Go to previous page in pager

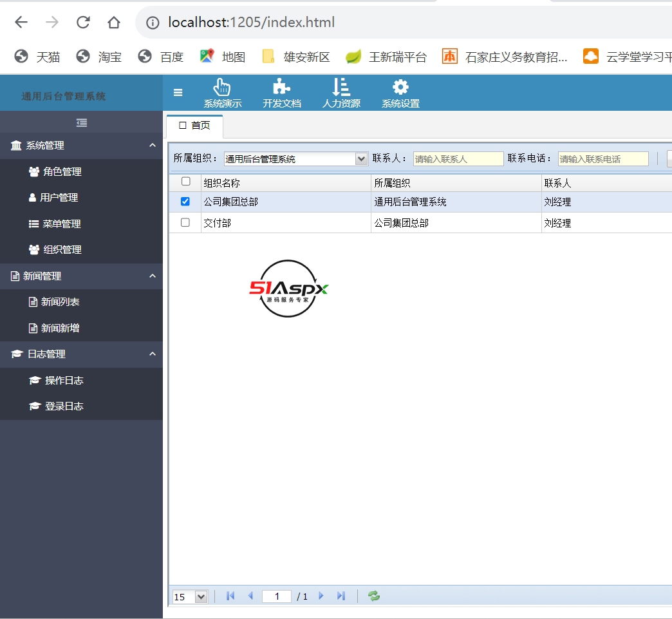pyautogui.click(x=251, y=596)
